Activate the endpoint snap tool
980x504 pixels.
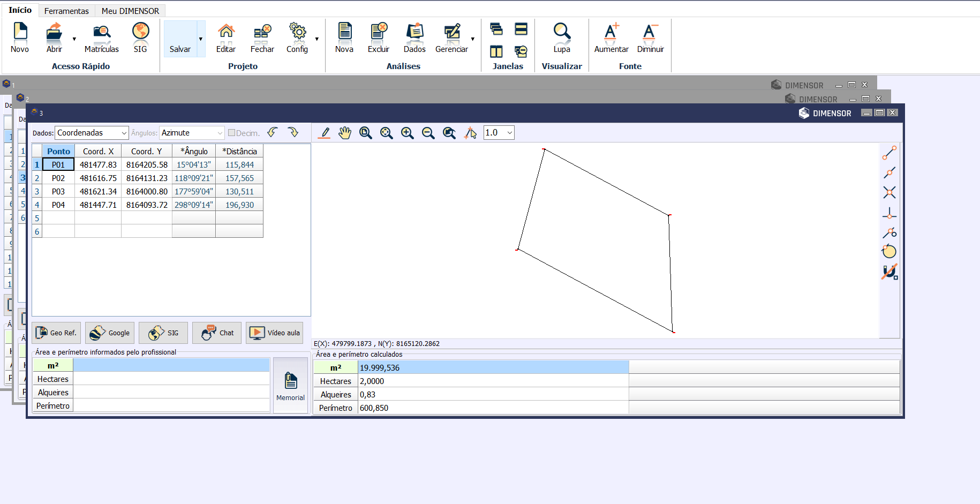pos(889,153)
